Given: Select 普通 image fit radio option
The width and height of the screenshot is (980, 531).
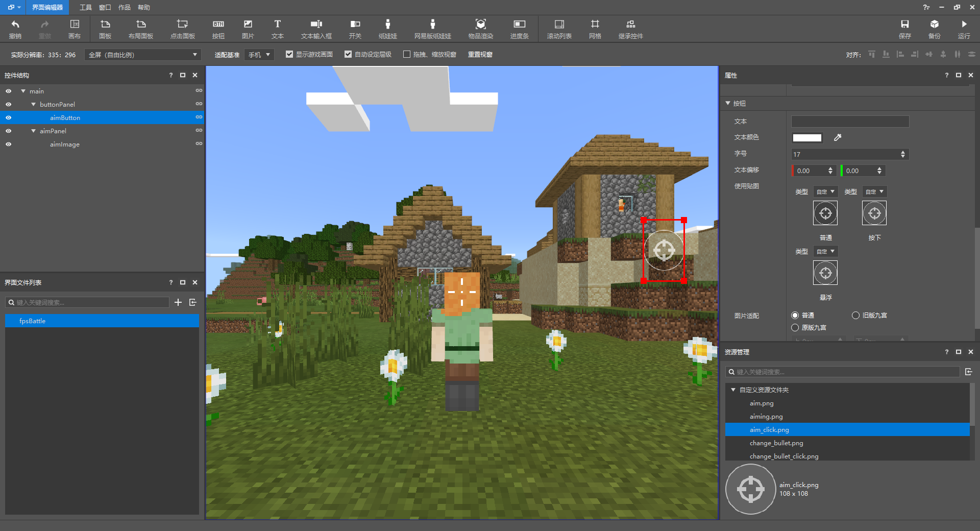Looking at the screenshot, I should coord(795,315).
